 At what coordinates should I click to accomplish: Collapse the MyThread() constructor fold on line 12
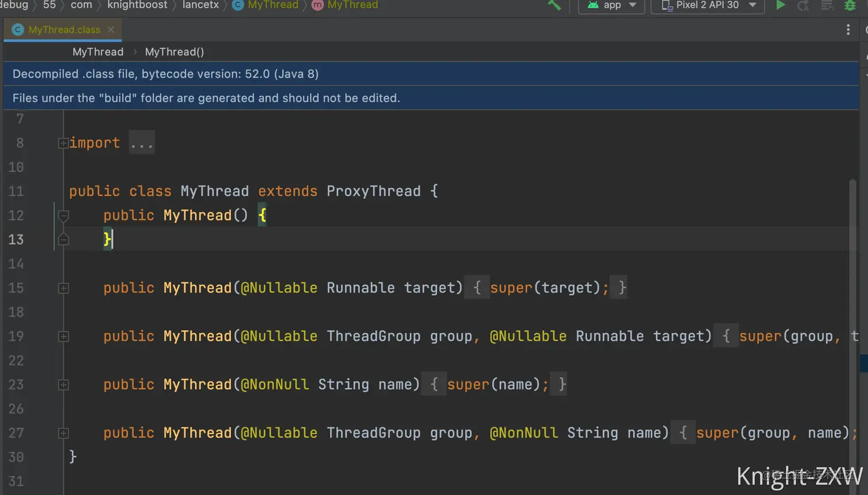[63, 216]
